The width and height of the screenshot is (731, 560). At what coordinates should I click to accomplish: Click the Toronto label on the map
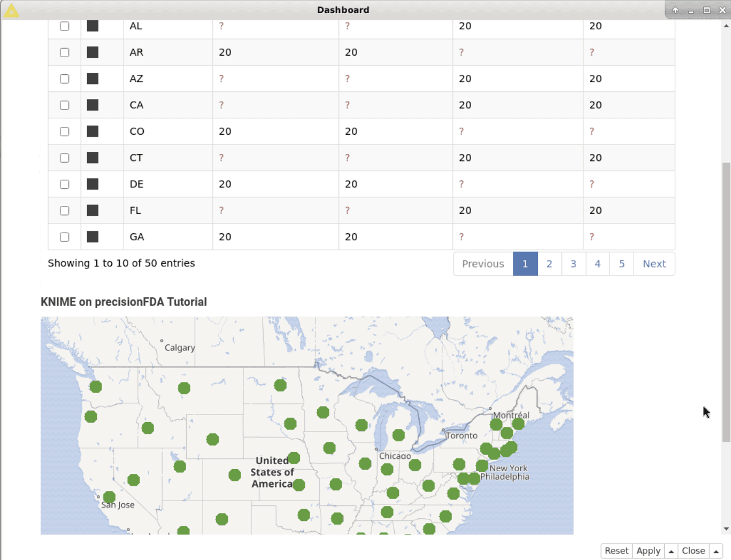461,435
